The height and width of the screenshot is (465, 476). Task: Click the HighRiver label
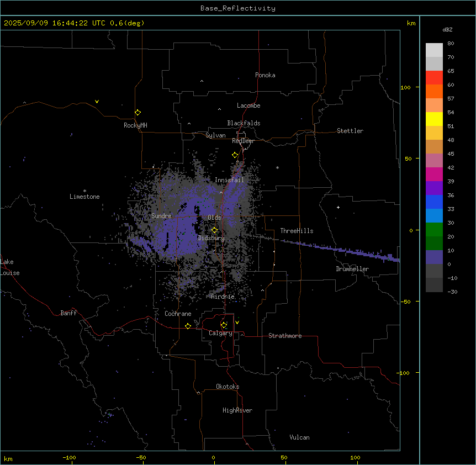click(237, 410)
